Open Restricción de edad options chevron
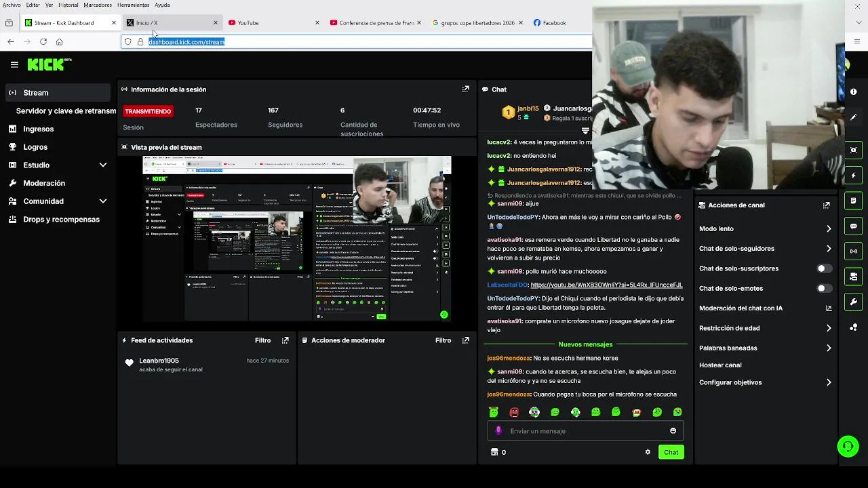This screenshot has width=868, height=488. [828, 328]
